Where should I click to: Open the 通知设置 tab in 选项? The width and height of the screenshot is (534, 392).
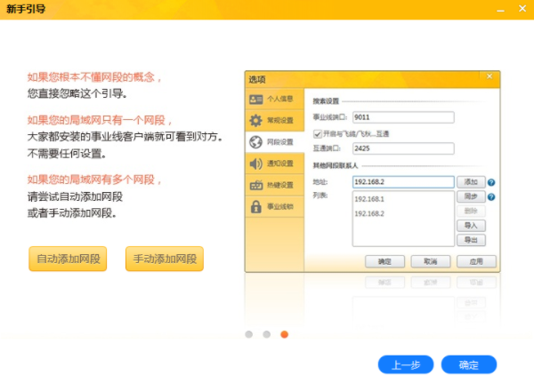tap(274, 164)
